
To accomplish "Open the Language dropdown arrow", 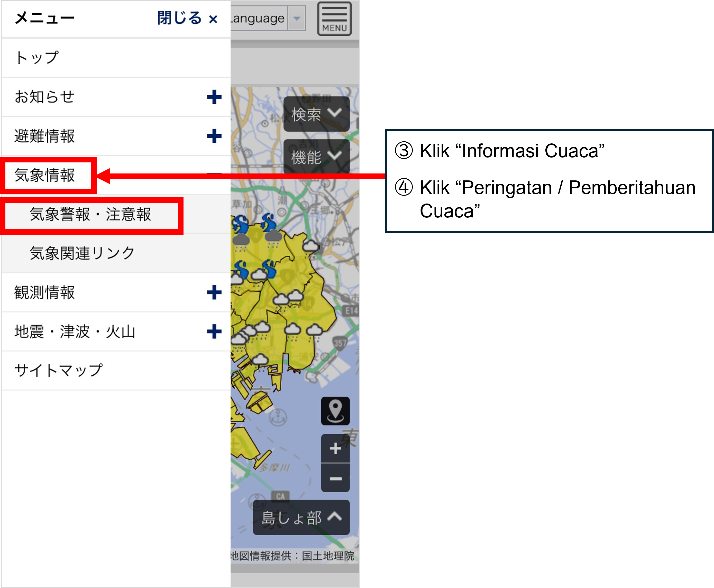I will (297, 18).
